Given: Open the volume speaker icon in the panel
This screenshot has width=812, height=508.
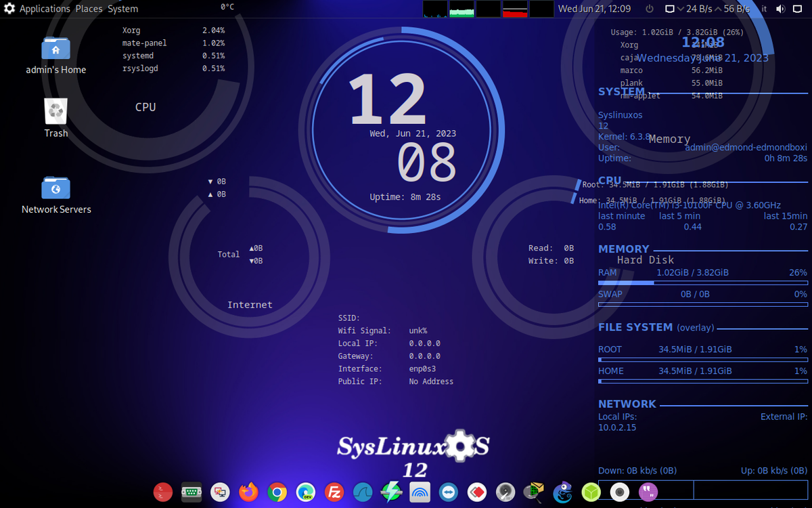Looking at the screenshot, I should point(780,9).
